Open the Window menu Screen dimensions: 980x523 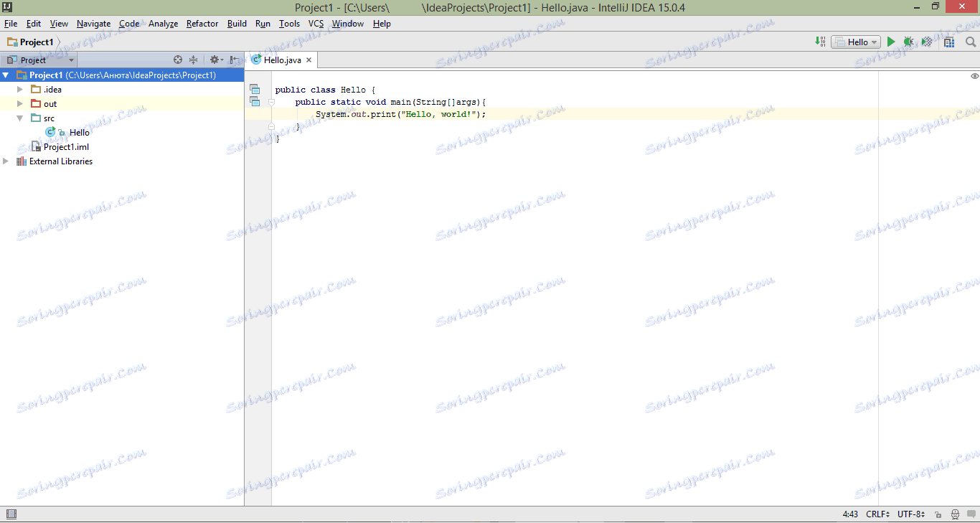(x=348, y=24)
